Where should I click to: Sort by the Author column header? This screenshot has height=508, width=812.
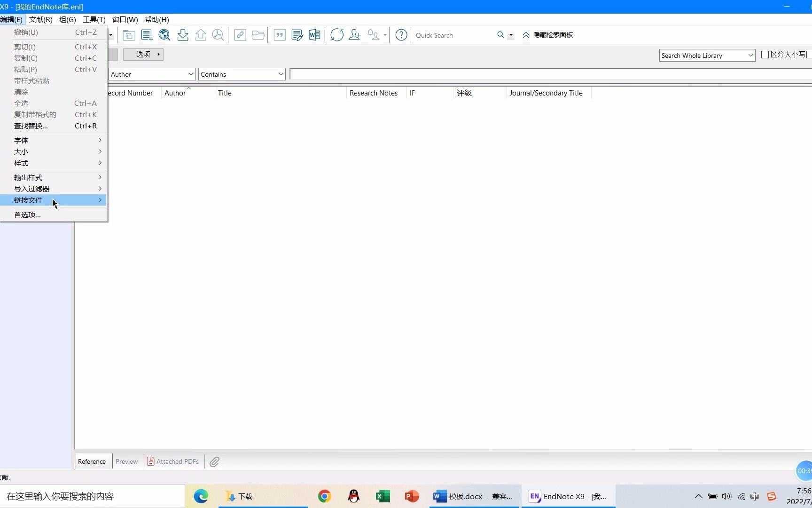[188, 93]
